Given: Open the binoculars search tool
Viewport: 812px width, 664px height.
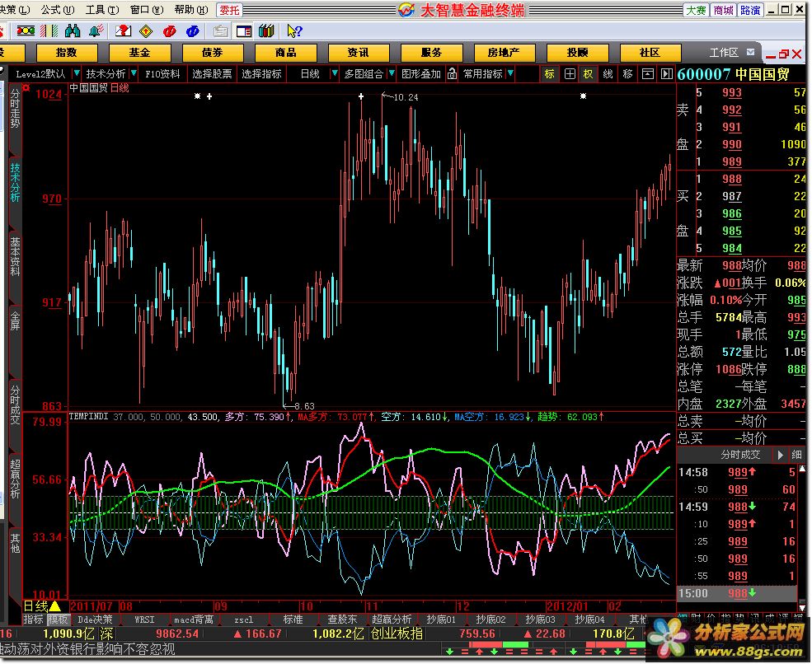Looking at the screenshot, I should click(73, 31).
